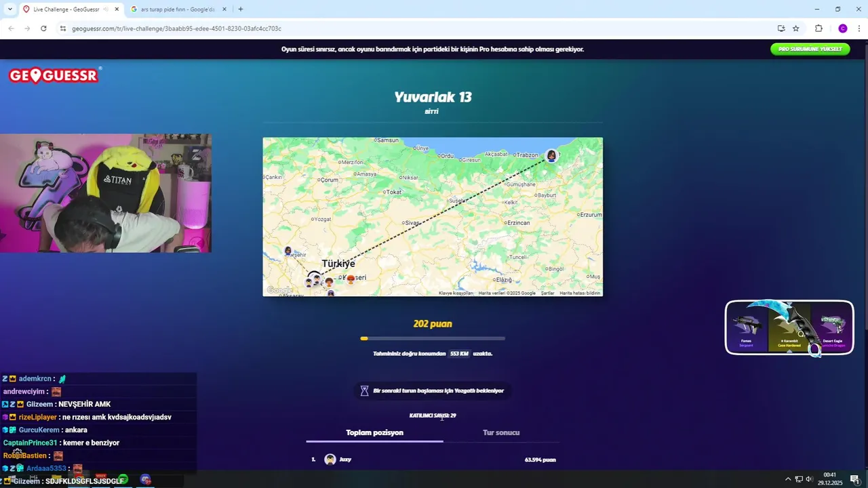868x488 pixels.
Task: Open the Windows notification center icon
Action: [854, 479]
